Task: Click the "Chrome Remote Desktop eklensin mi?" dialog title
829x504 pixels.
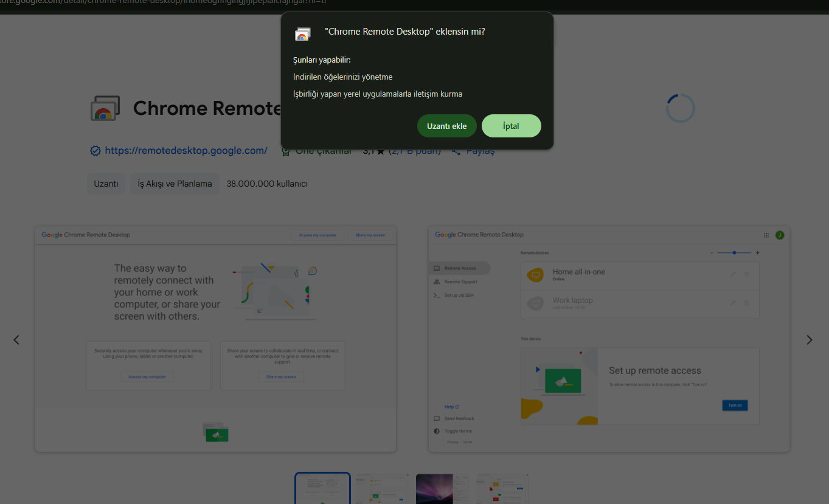Action: (405, 32)
